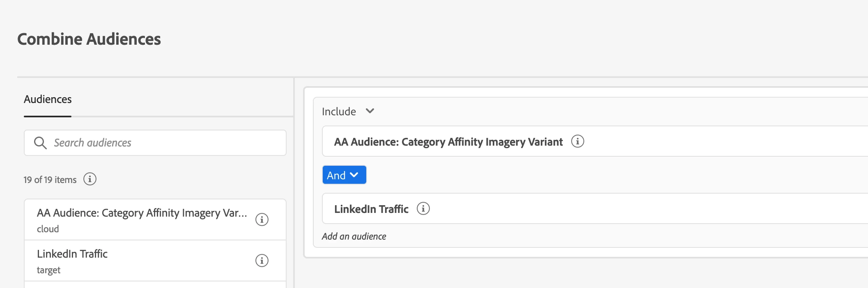Screen dimensions: 868x288
Task: Click the target source label under LinkedIn Traffic
Action: pyautogui.click(x=48, y=270)
